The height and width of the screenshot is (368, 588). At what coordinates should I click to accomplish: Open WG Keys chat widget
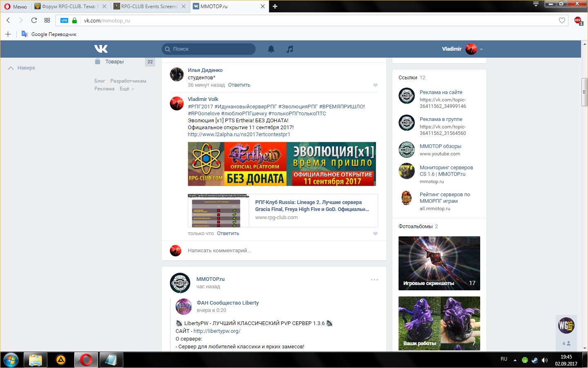(x=566, y=325)
